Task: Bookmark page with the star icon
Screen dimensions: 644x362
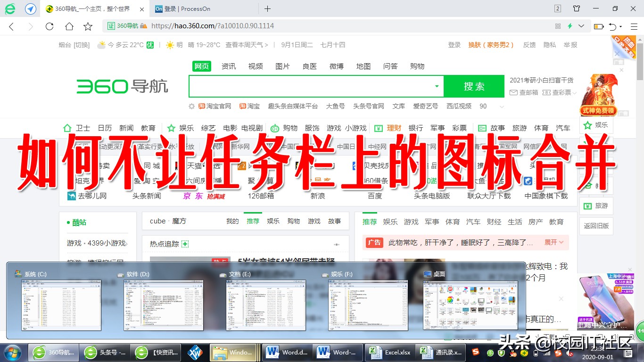Action: coord(88,26)
